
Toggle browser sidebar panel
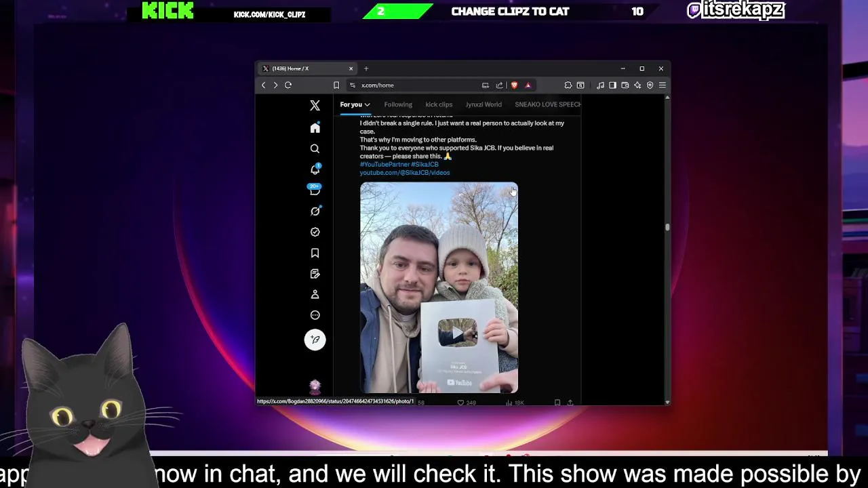[612, 85]
